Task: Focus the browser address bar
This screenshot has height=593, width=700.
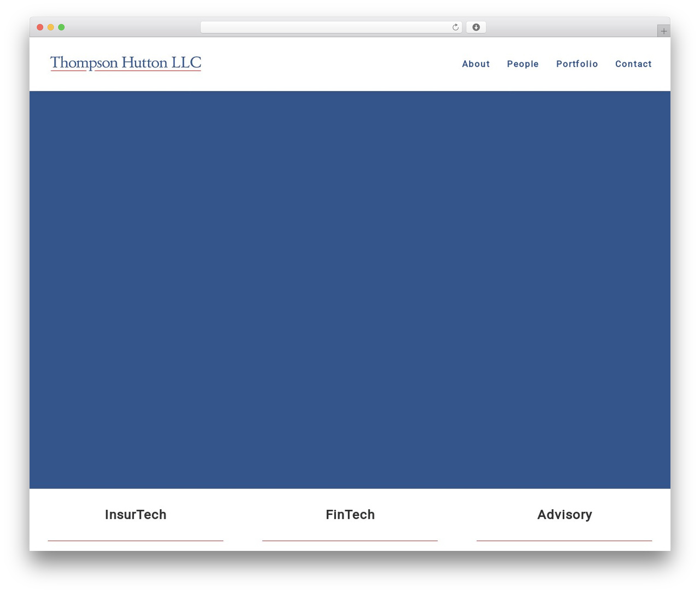Action: click(331, 27)
